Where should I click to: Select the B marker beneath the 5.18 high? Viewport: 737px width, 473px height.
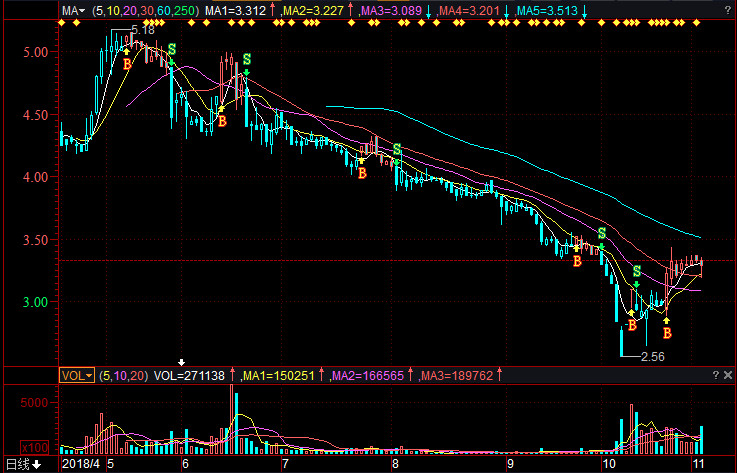point(127,63)
